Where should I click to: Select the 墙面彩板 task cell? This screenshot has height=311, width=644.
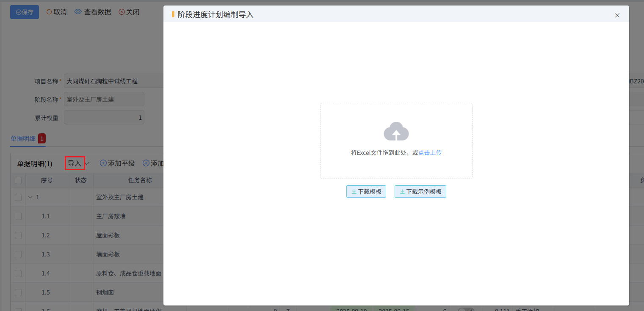tap(129, 254)
